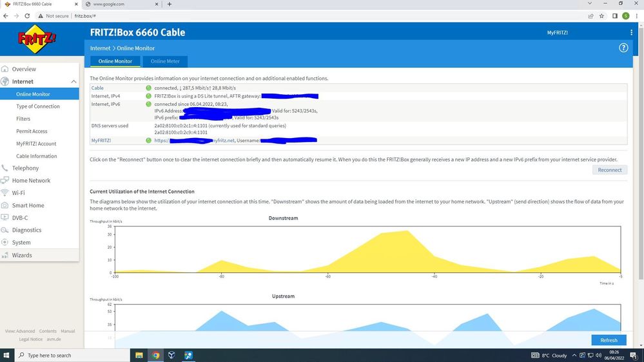Go back with the browser back arrow
The image size is (644, 362).
[6, 16]
